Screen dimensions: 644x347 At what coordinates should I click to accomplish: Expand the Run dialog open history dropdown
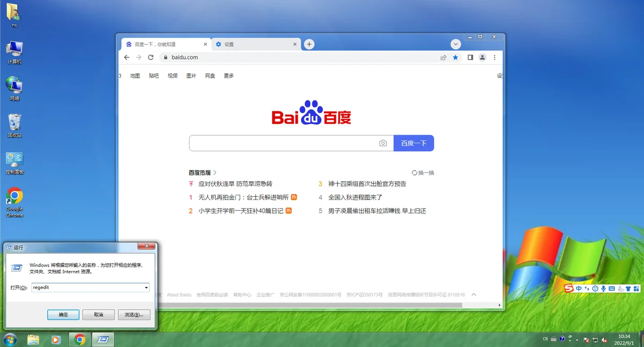pyautogui.click(x=146, y=288)
